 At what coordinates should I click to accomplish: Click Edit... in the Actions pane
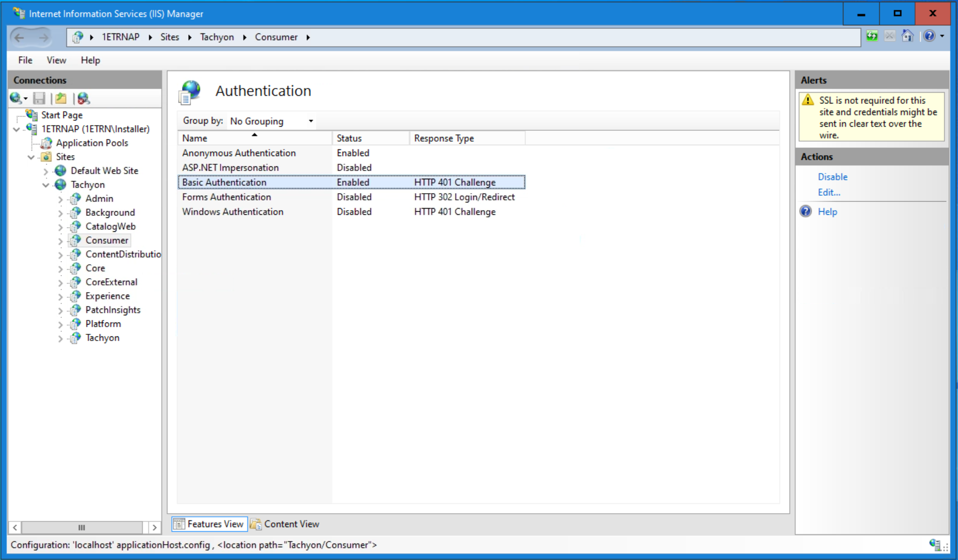pos(829,192)
